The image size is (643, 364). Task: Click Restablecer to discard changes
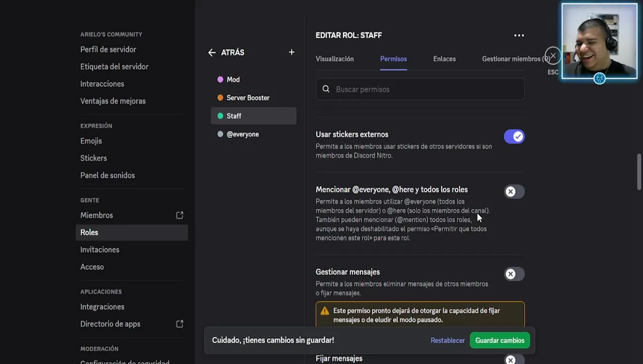[447, 341]
